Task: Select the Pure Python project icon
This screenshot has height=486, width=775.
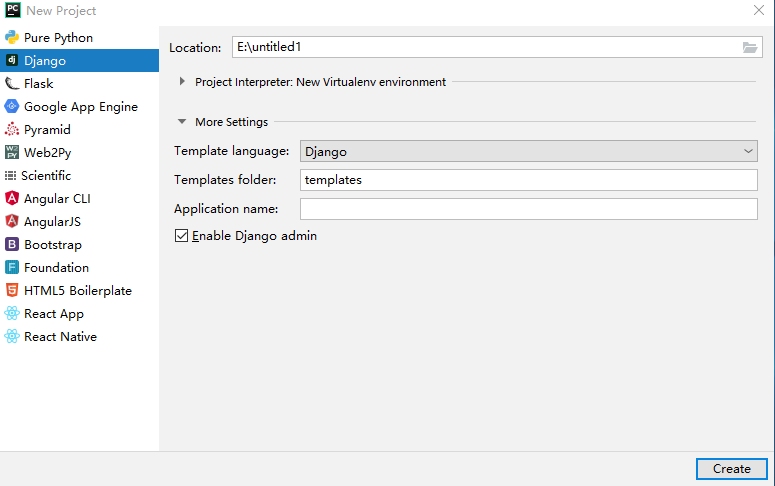Action: (x=12, y=38)
